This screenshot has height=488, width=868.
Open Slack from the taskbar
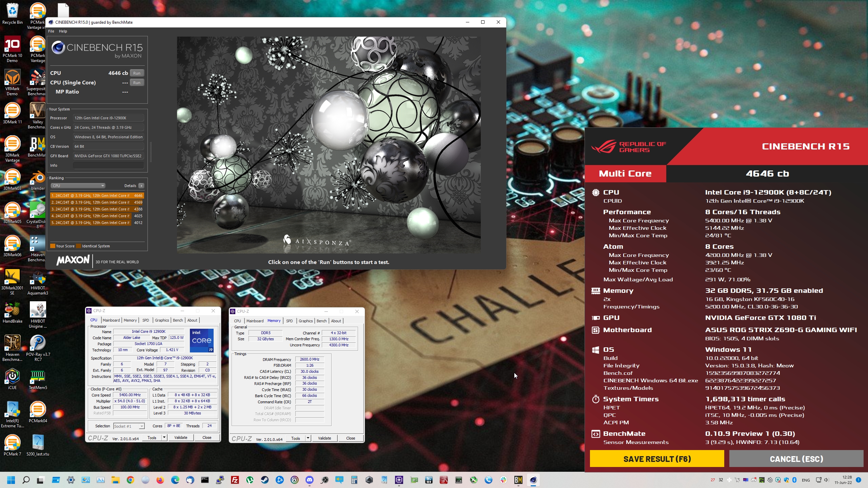coord(504,480)
